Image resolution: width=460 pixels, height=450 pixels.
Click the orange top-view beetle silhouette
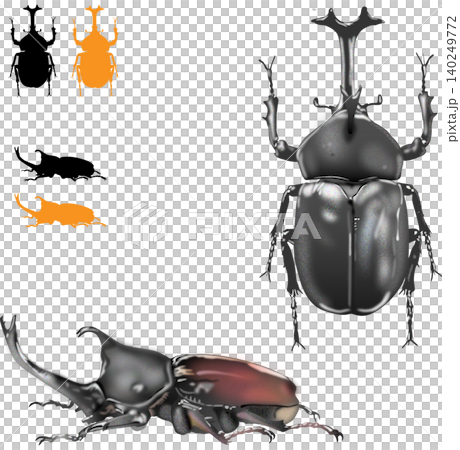(x=95, y=51)
